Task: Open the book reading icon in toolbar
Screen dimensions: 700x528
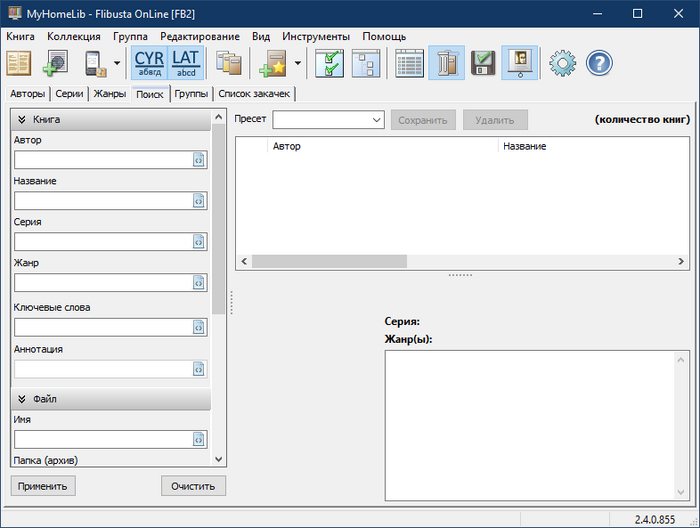Action: point(19,63)
